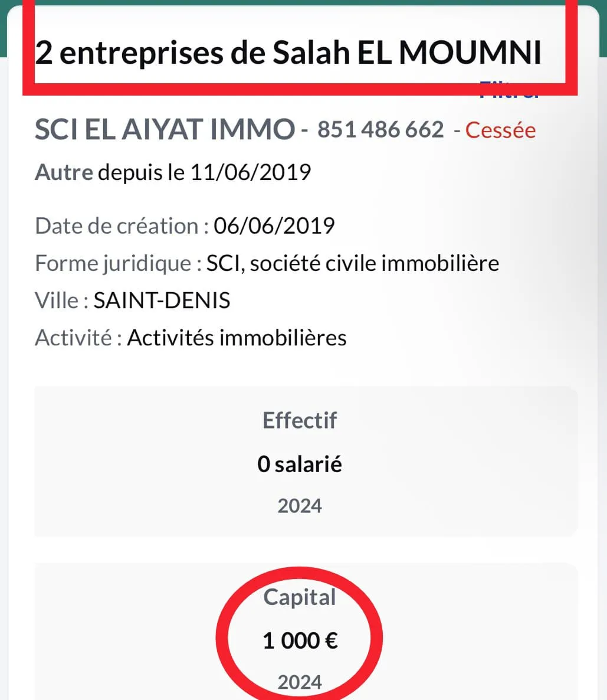Select the red Cessée status label
Viewport: 607px width, 700px height.
click(500, 130)
